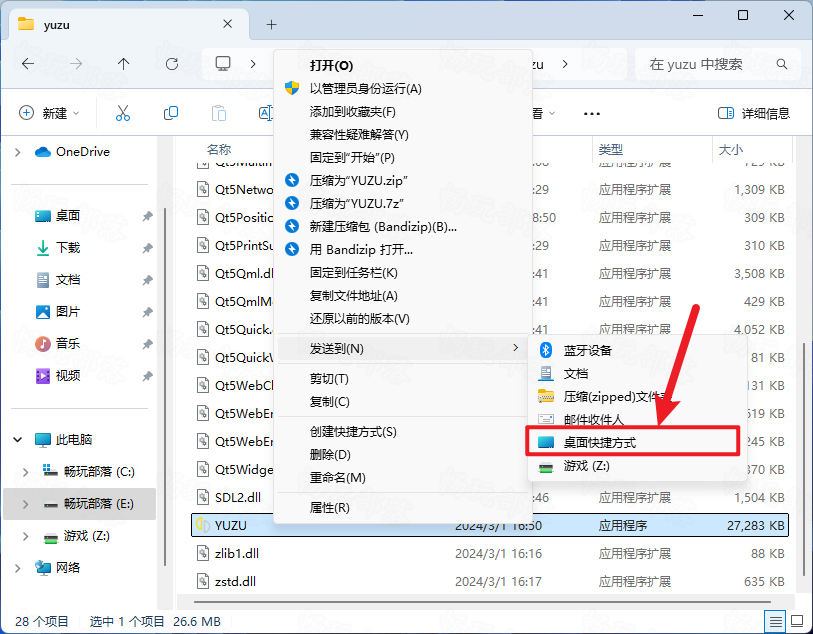Send to 游戏 (Z:) drive in submenu
Viewport: 813px width, 634px height.
tap(637, 466)
